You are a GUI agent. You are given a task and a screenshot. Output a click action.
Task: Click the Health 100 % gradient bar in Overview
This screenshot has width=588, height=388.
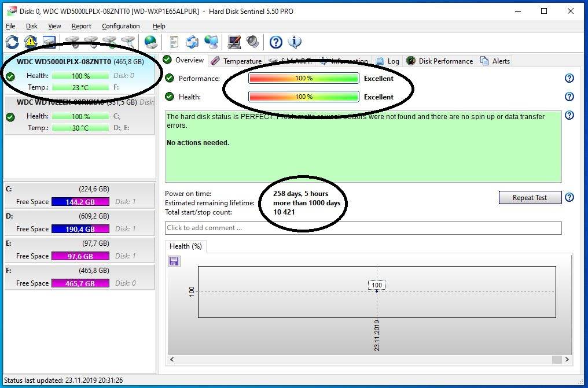point(304,97)
